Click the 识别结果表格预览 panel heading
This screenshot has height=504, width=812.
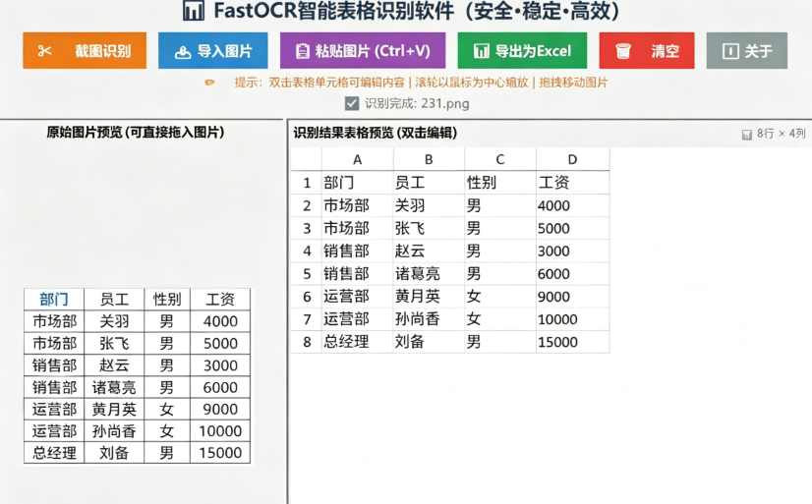376,133
